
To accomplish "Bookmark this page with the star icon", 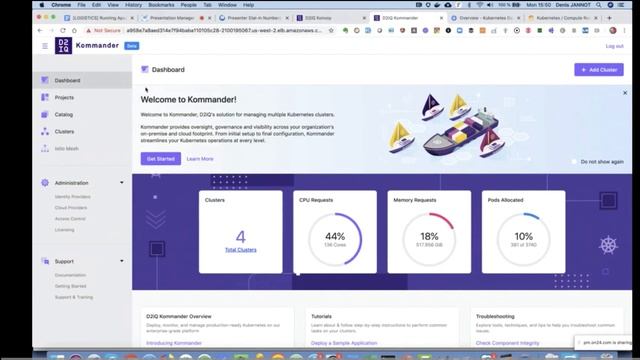I will click(331, 31).
